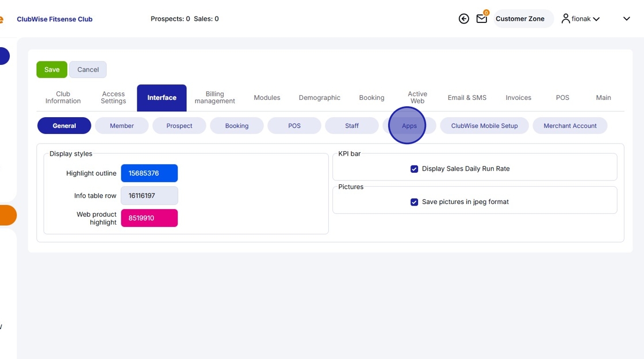Toggle Save pictures in jpeg format checkbox
Image resolution: width=644 pixels, height=359 pixels.
(414, 202)
